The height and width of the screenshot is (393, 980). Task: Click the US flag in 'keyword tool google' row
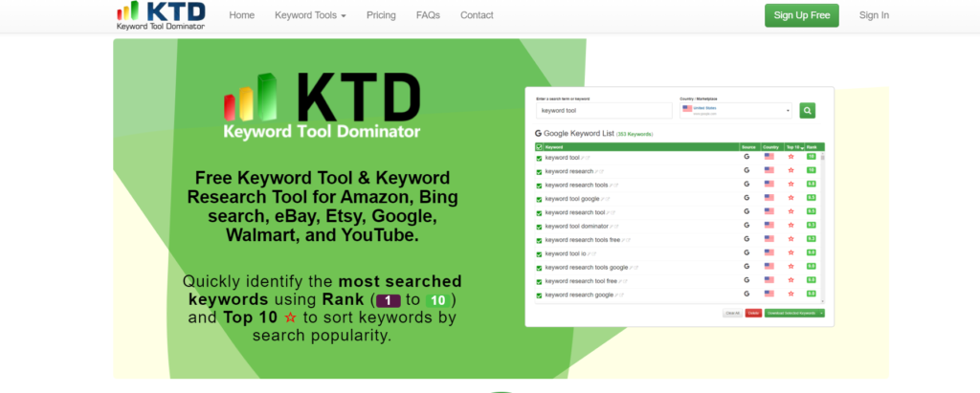point(768,198)
